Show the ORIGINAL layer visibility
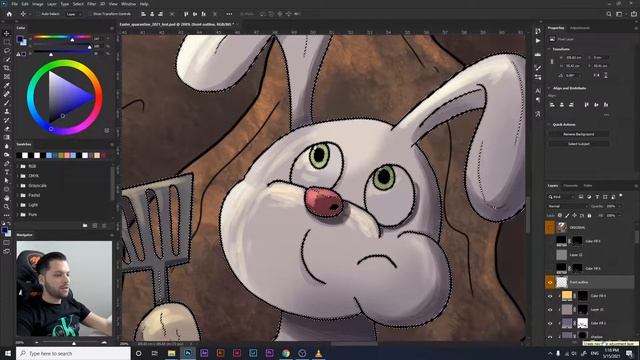The height and width of the screenshot is (360, 640). (x=550, y=227)
